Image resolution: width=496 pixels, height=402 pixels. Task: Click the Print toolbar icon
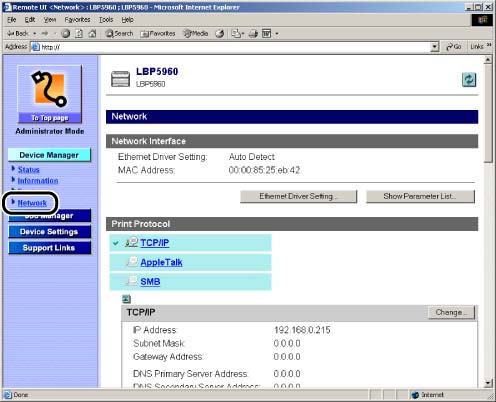click(x=253, y=33)
